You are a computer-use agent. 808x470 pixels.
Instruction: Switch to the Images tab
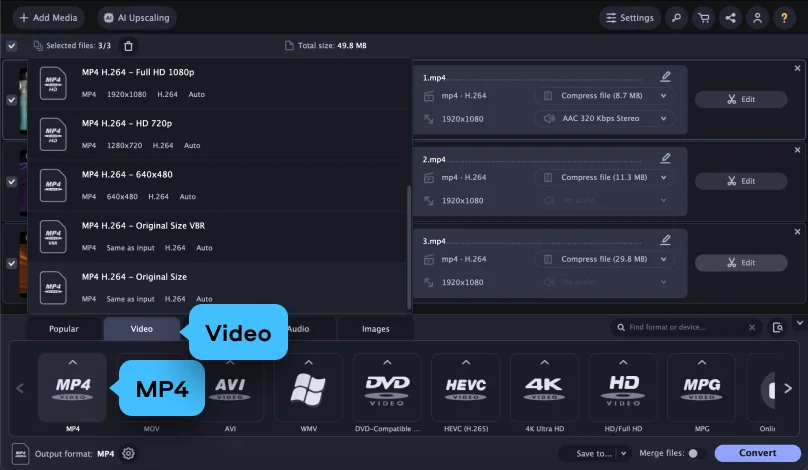click(376, 328)
